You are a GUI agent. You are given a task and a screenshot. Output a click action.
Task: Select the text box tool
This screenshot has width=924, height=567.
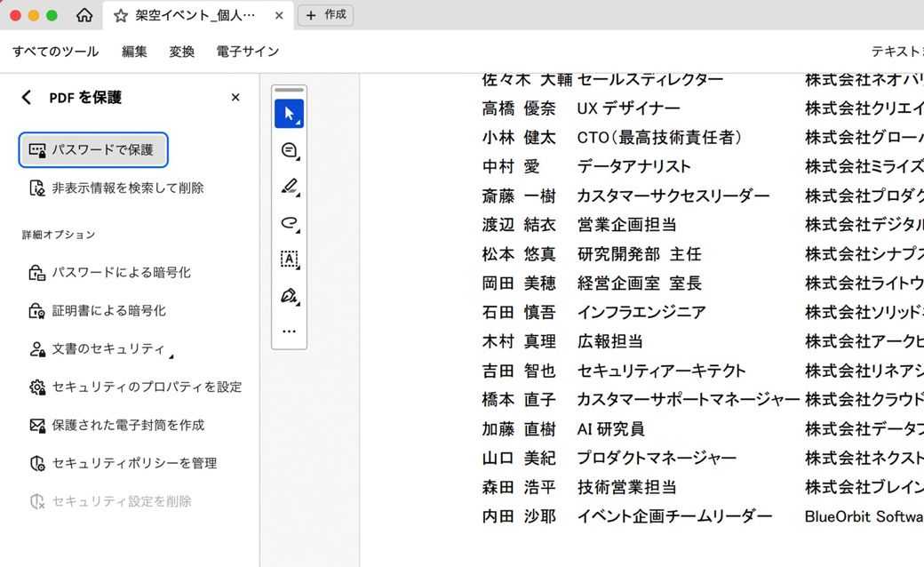pos(289,259)
